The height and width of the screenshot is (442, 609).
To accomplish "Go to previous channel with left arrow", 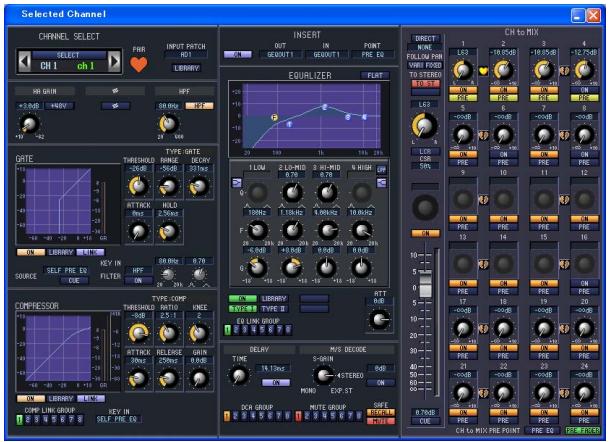I will pyautogui.click(x=24, y=61).
